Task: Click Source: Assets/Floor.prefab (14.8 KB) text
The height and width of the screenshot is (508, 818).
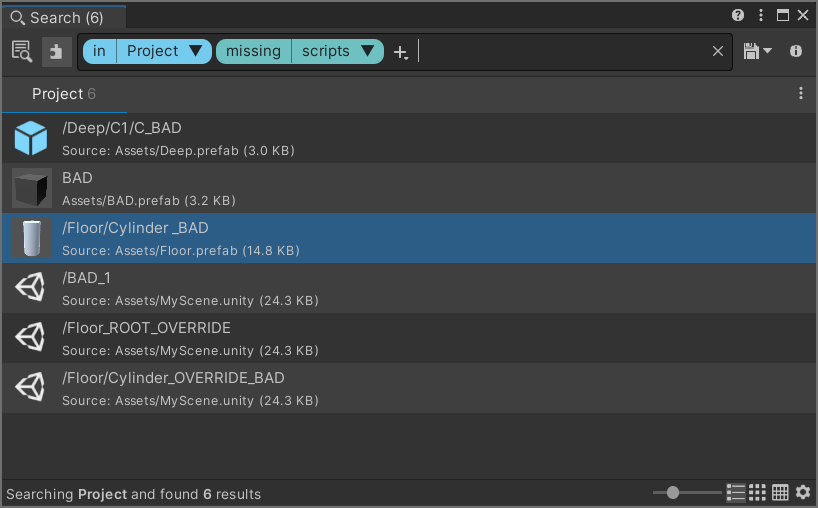Action: (181, 251)
